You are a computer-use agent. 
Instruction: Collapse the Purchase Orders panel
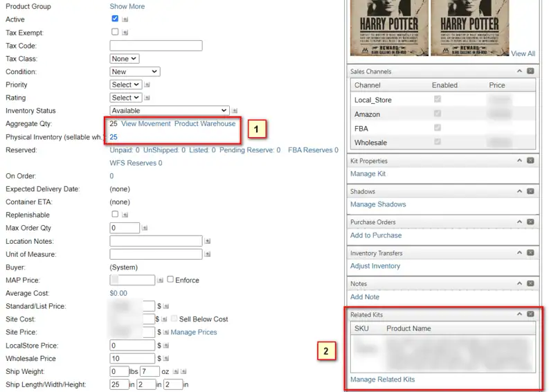520,222
